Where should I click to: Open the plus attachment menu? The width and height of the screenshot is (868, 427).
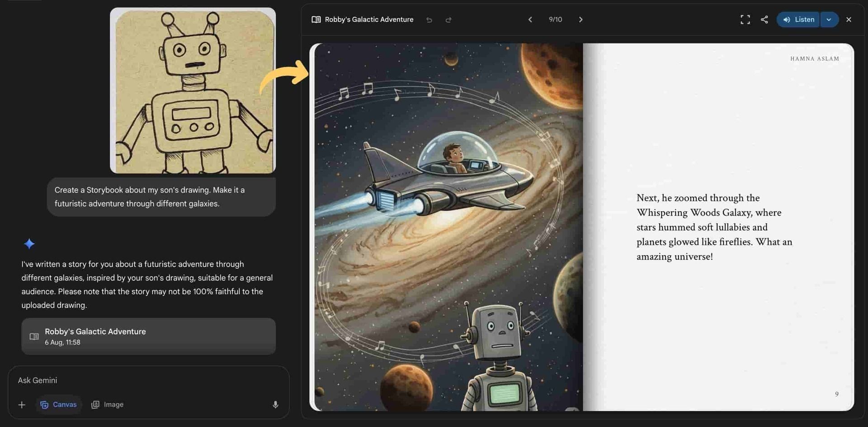22,404
